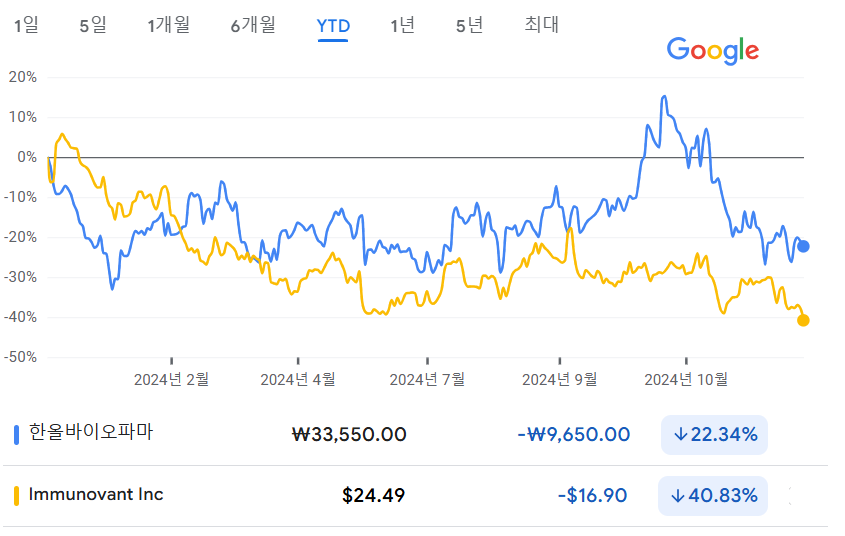Click the down arrow in 22.34% badge
The height and width of the screenshot is (536, 845).
681,435
